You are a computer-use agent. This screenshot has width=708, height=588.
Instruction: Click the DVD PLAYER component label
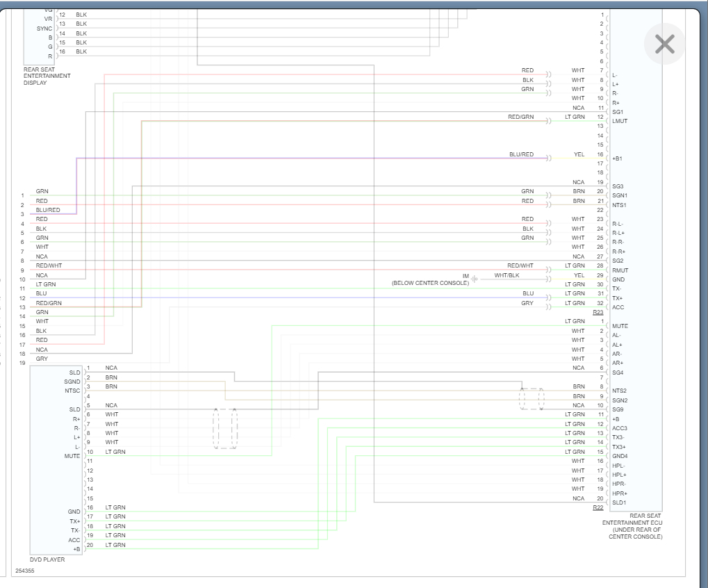47,560
